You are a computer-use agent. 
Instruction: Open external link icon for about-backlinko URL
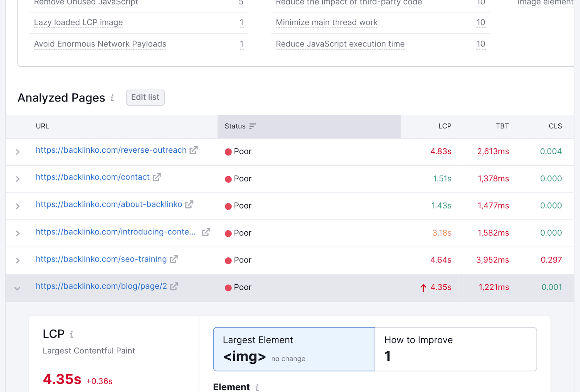point(189,204)
